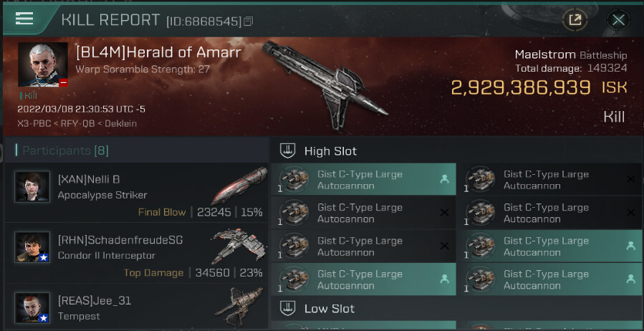Open SchadenfreudeSG's pilot portrait
644x331 pixels.
coord(32,247)
